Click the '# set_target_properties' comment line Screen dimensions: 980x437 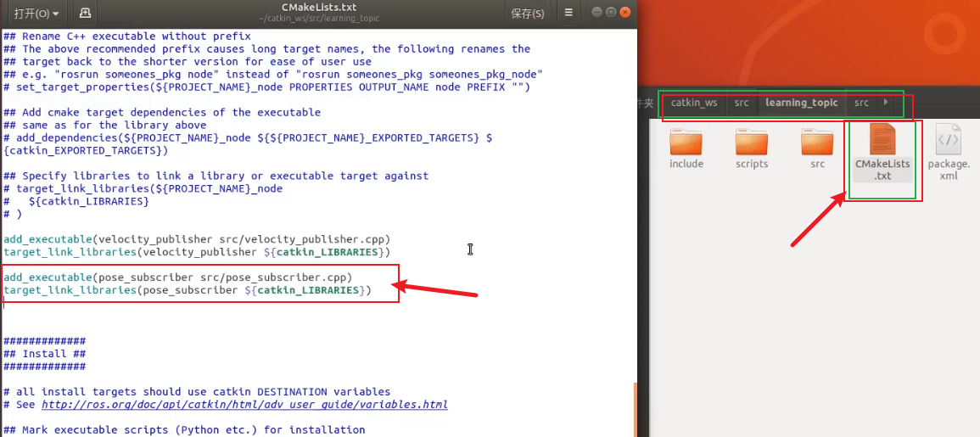click(267, 87)
